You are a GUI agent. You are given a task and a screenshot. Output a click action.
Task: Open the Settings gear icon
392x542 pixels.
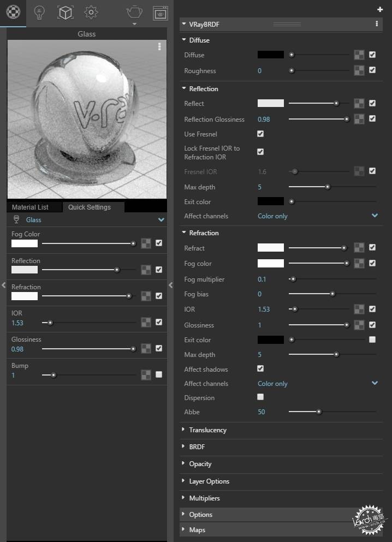pos(91,13)
